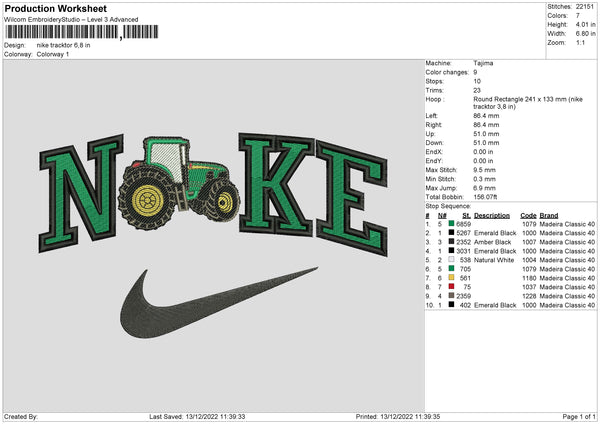This screenshot has width=600, height=424.
Task: Click the Printed timestamp 11:39:35
Action: click(427, 417)
